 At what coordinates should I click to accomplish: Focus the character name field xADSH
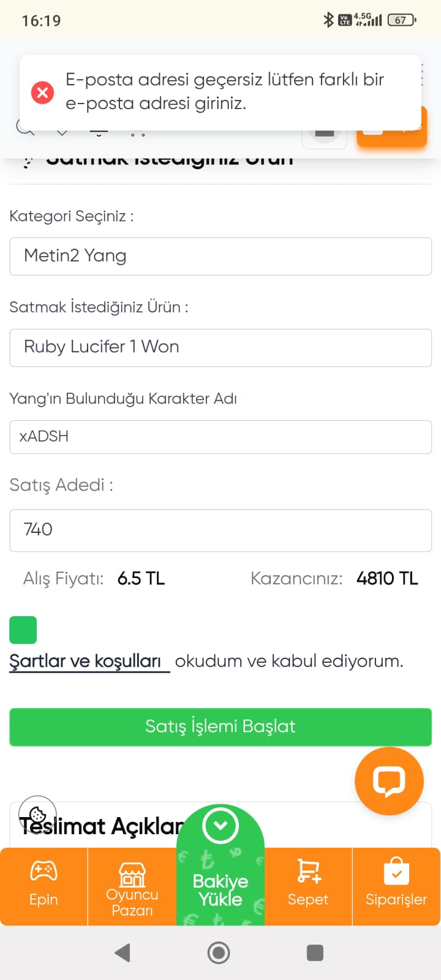(x=221, y=437)
